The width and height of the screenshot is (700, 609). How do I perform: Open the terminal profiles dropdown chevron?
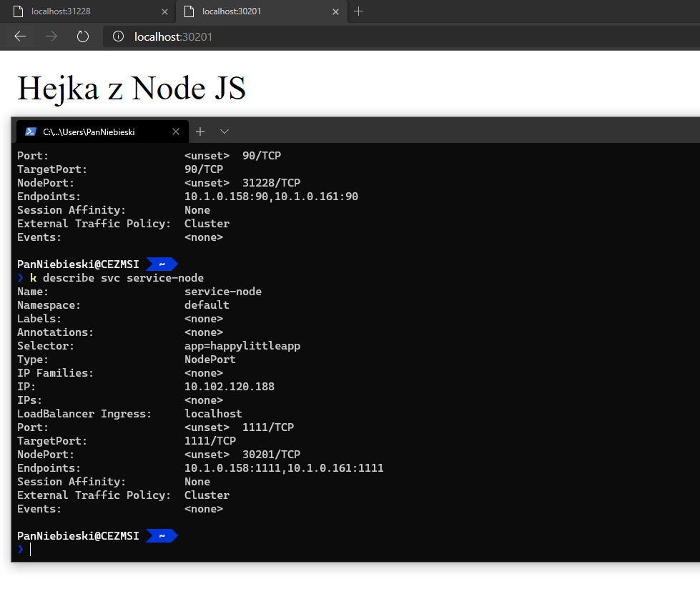[225, 132]
